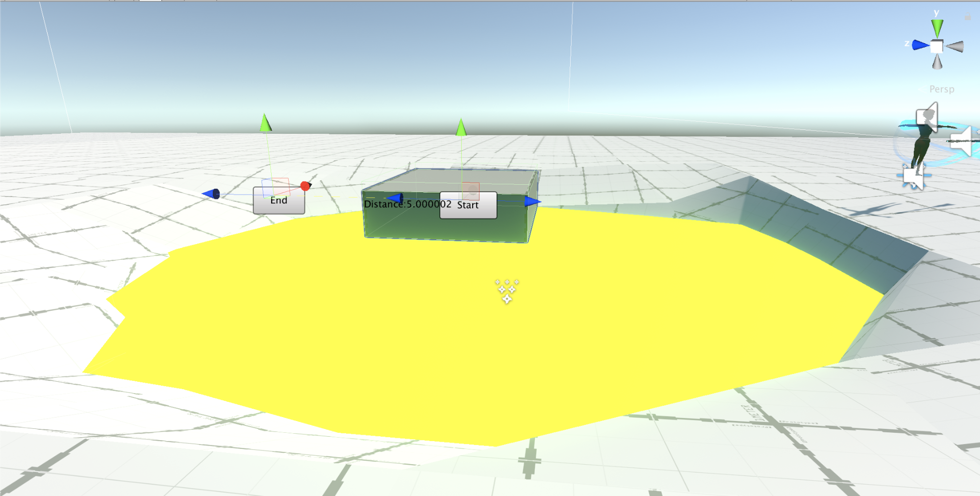Toggle the scene gizmo rotation lock

967,18
